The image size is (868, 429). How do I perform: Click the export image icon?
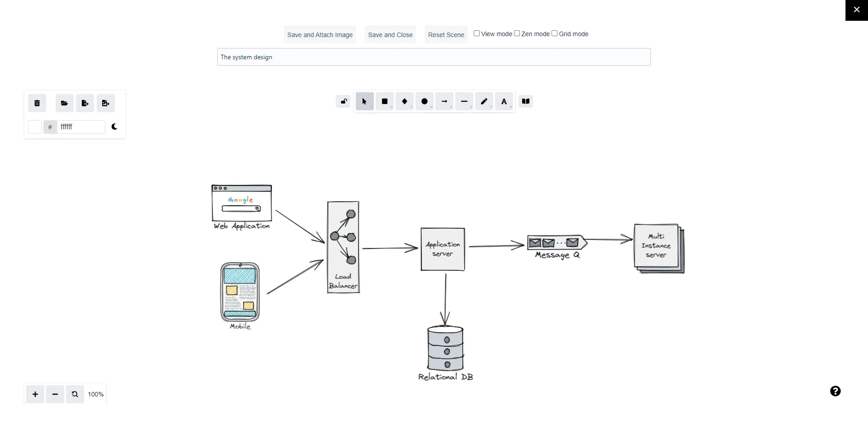tap(106, 103)
